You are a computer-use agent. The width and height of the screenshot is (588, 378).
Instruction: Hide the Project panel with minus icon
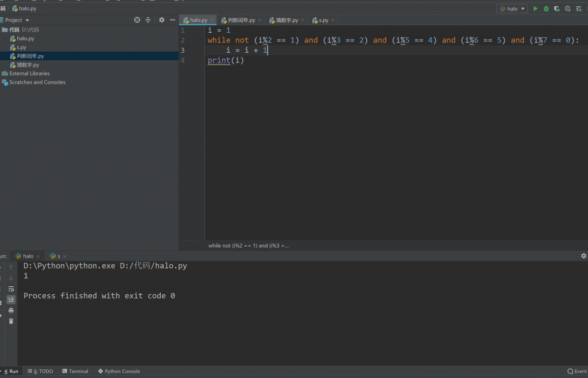(x=172, y=20)
